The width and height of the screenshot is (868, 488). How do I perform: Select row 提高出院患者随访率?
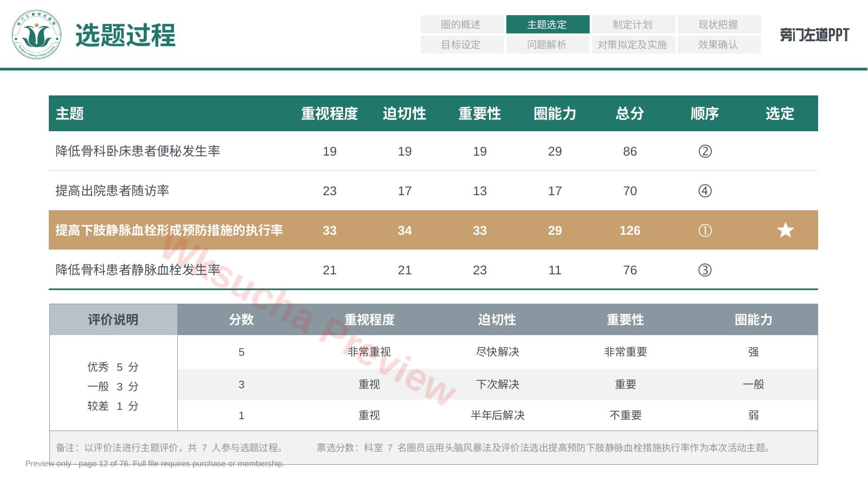[x=433, y=191]
